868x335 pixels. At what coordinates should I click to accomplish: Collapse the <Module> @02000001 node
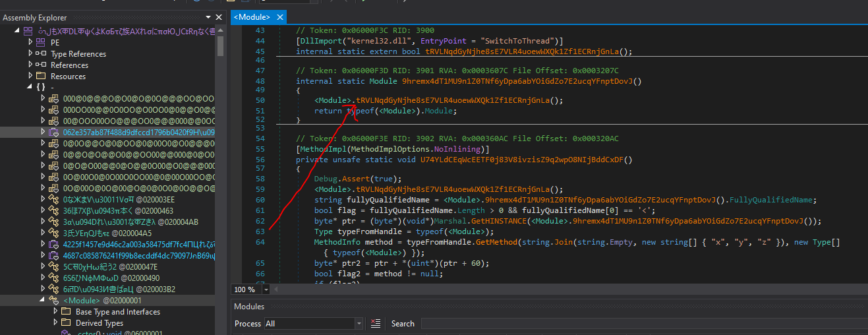click(43, 300)
